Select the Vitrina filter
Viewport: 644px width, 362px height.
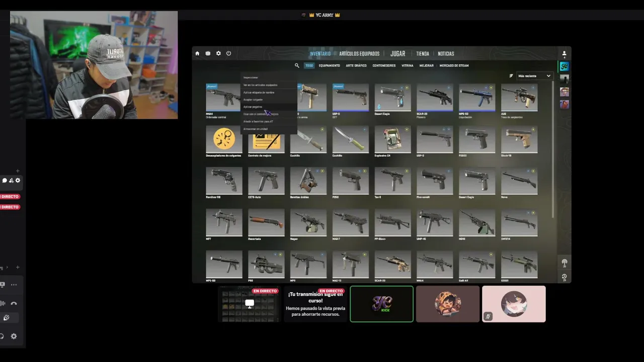[x=408, y=65]
